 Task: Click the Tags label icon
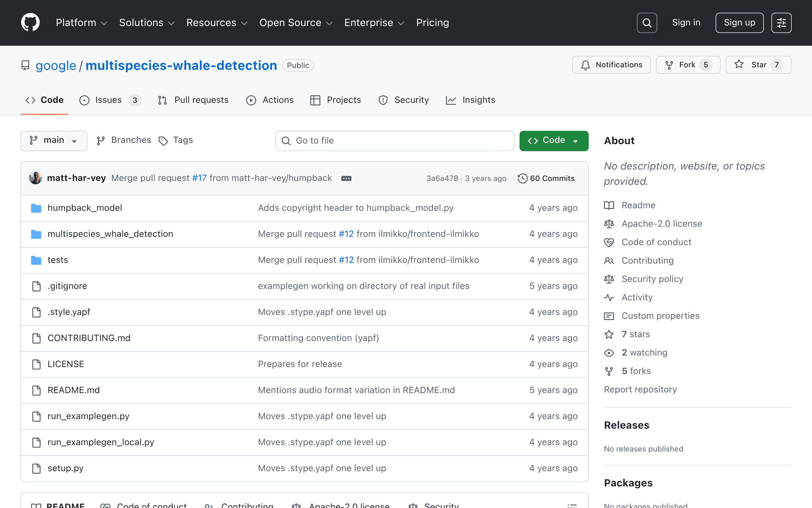tap(163, 141)
